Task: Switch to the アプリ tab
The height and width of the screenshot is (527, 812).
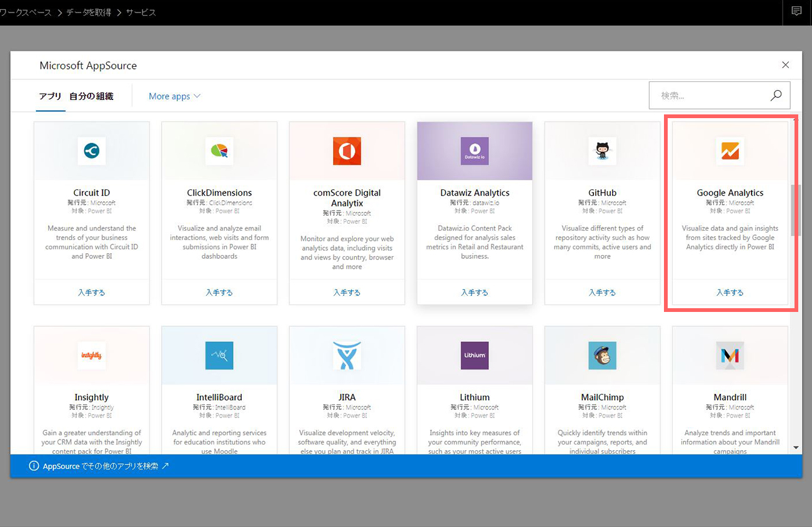Action: coord(51,96)
